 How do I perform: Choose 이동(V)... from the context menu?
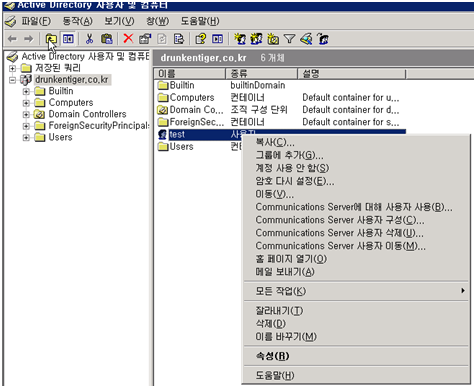point(356,194)
